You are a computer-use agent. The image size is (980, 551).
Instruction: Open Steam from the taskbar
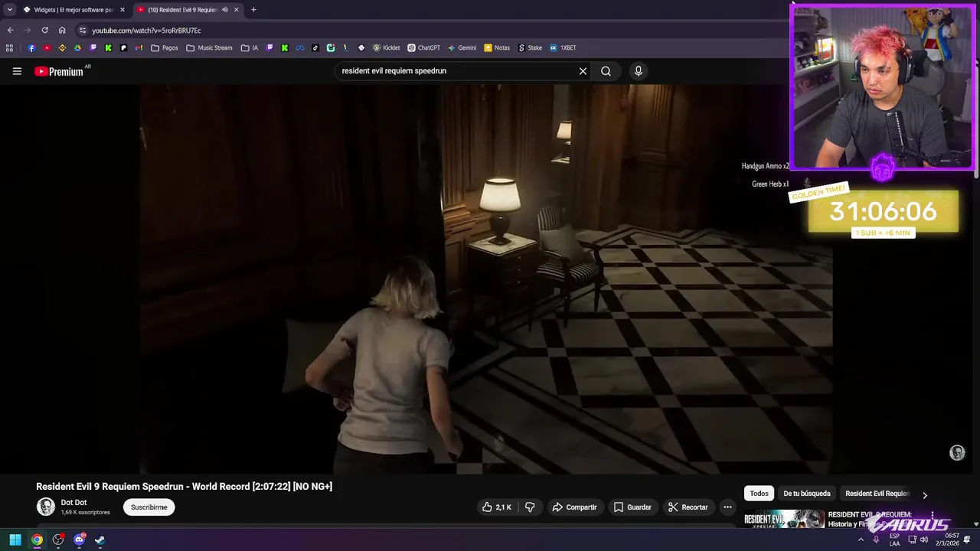[x=100, y=540]
